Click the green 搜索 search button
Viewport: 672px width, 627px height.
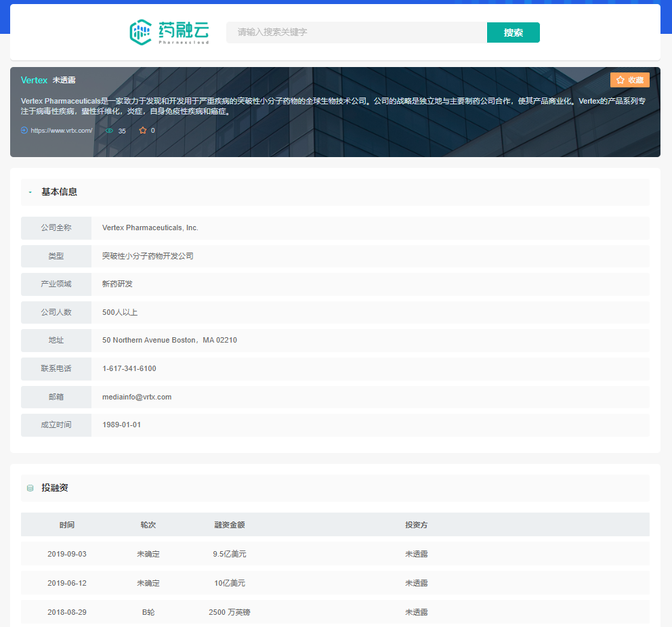(x=513, y=33)
